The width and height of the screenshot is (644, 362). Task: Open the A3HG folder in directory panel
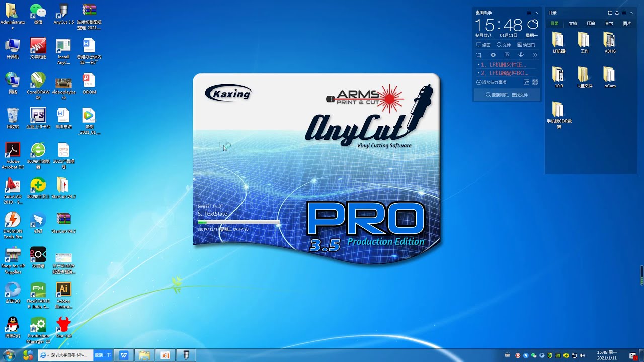click(x=609, y=42)
